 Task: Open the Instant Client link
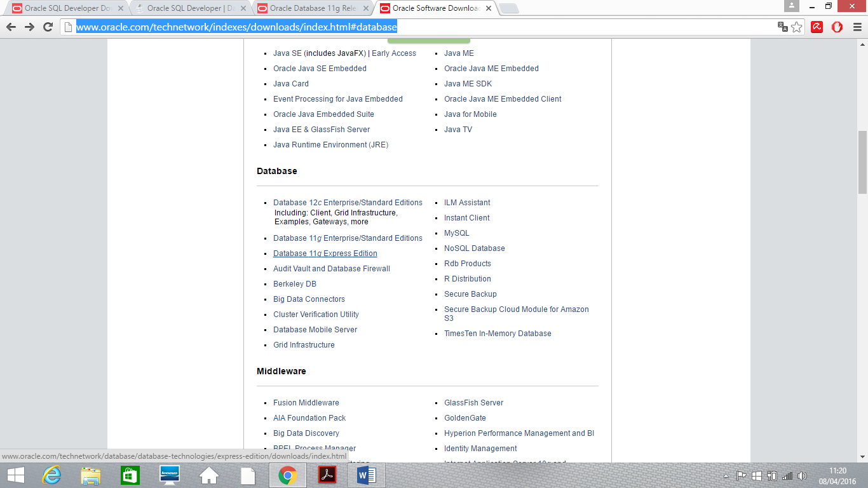pos(466,218)
